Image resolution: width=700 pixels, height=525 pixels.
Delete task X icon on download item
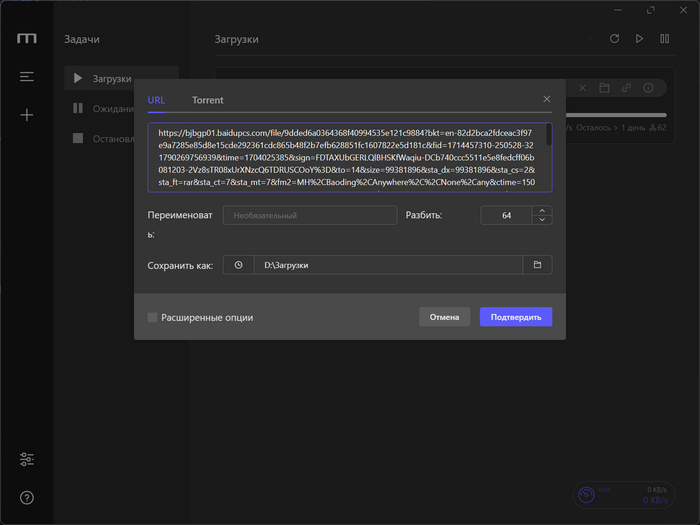point(583,88)
